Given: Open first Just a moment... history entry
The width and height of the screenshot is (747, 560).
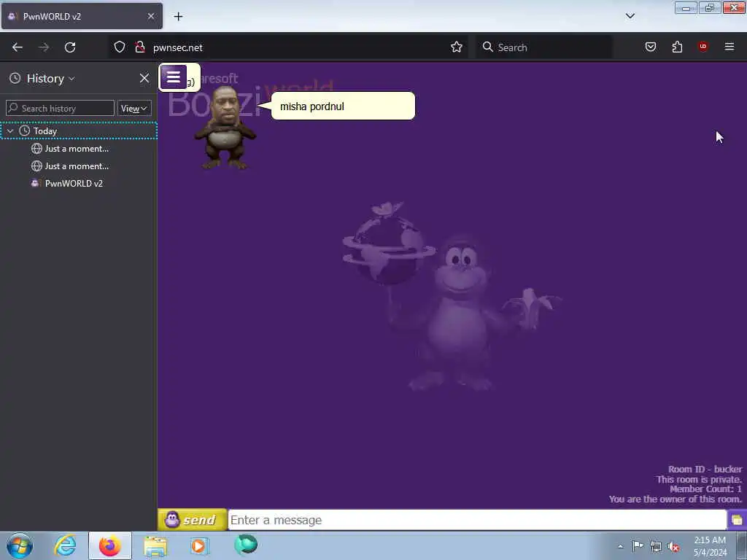Looking at the screenshot, I should point(70,149).
